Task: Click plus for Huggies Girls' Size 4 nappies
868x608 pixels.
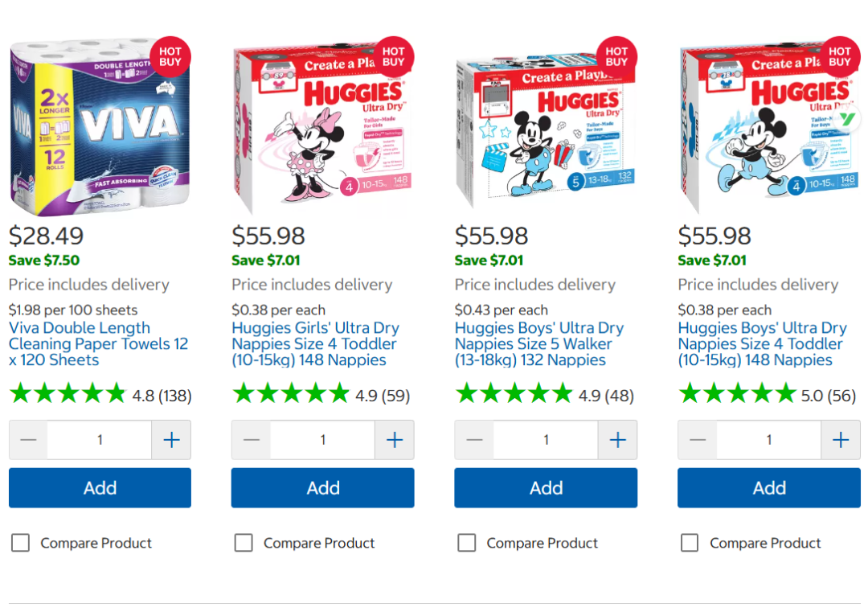Action: pos(395,440)
